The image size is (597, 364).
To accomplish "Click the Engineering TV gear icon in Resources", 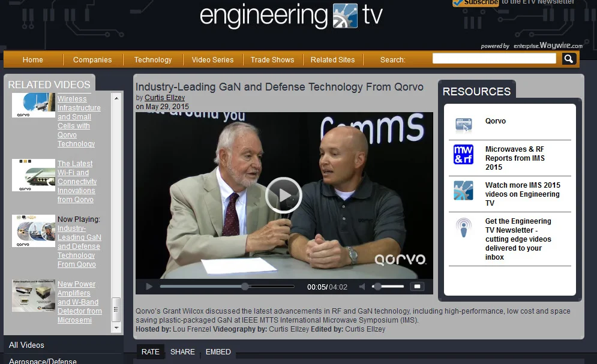I will 463,191.
